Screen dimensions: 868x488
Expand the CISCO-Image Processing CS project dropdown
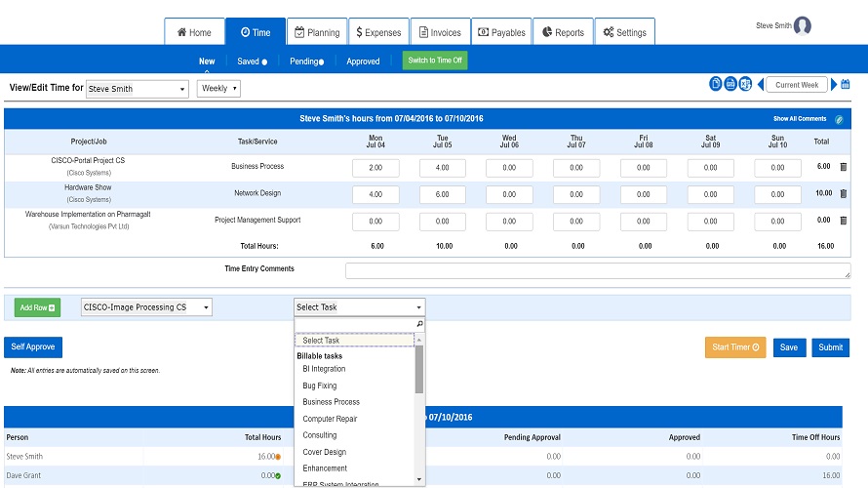click(146, 307)
